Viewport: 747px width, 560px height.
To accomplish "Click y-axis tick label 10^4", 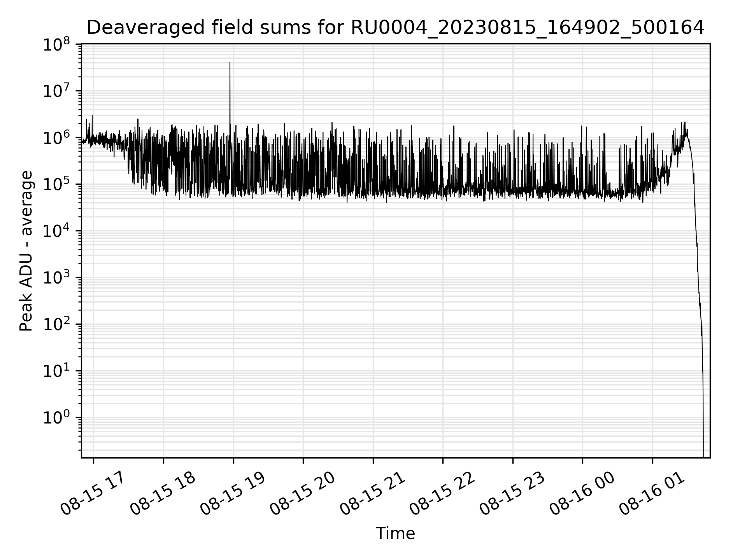I will pos(57,232).
